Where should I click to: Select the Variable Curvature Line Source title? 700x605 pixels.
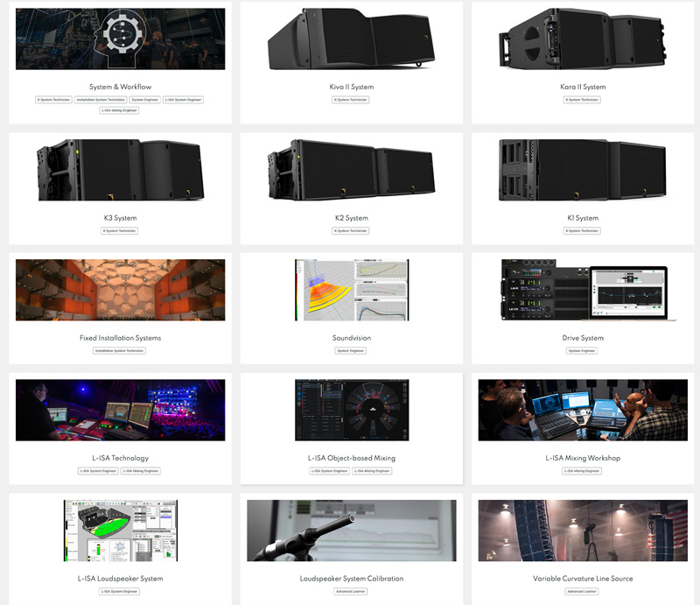point(583,579)
